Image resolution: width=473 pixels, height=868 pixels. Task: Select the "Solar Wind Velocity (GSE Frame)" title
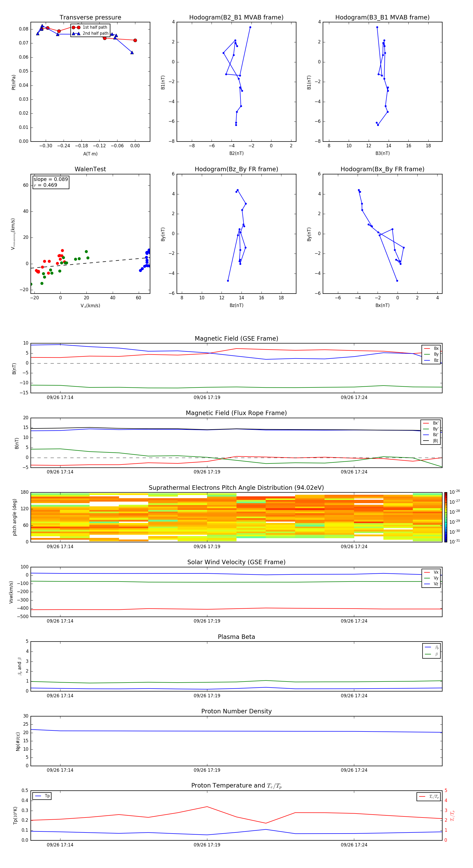coord(236,562)
